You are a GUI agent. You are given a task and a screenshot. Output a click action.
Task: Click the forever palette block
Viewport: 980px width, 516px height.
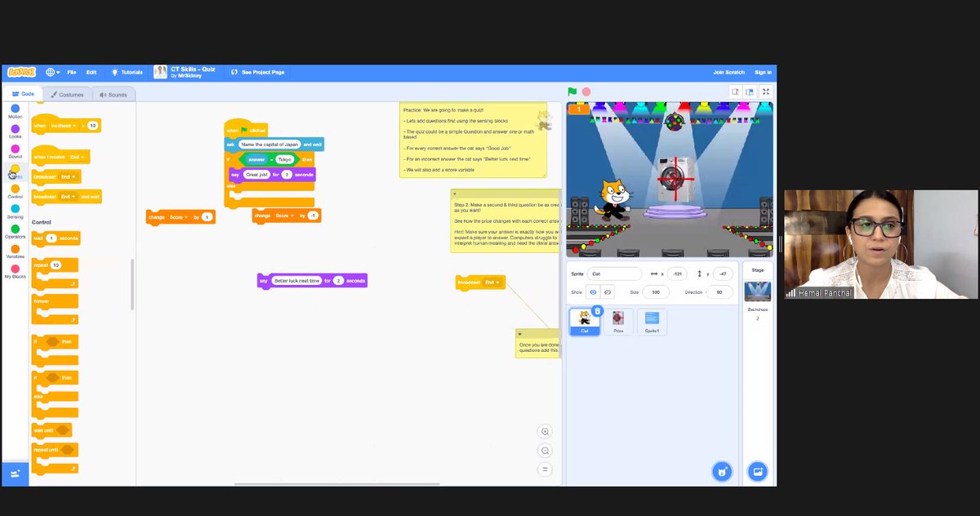(x=55, y=309)
